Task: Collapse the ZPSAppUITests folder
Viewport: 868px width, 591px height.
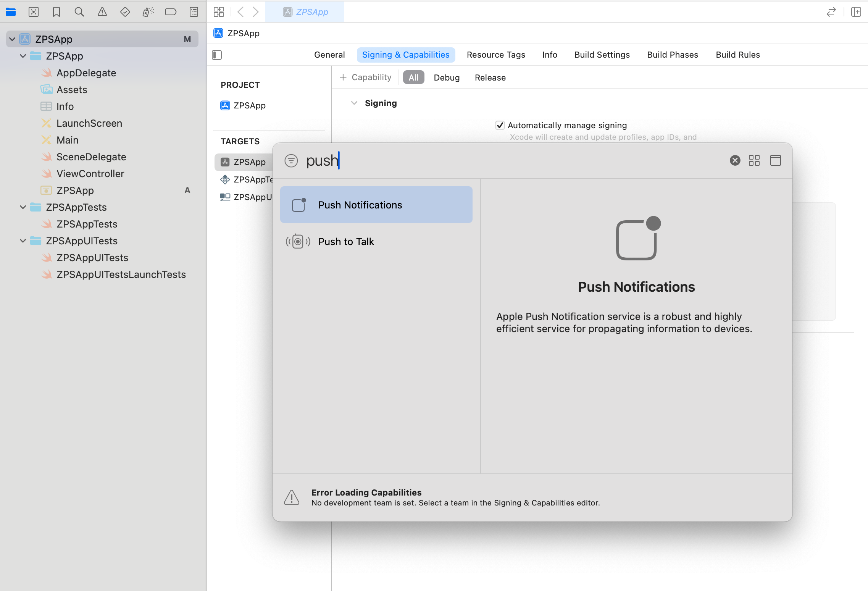Action: 23,241
